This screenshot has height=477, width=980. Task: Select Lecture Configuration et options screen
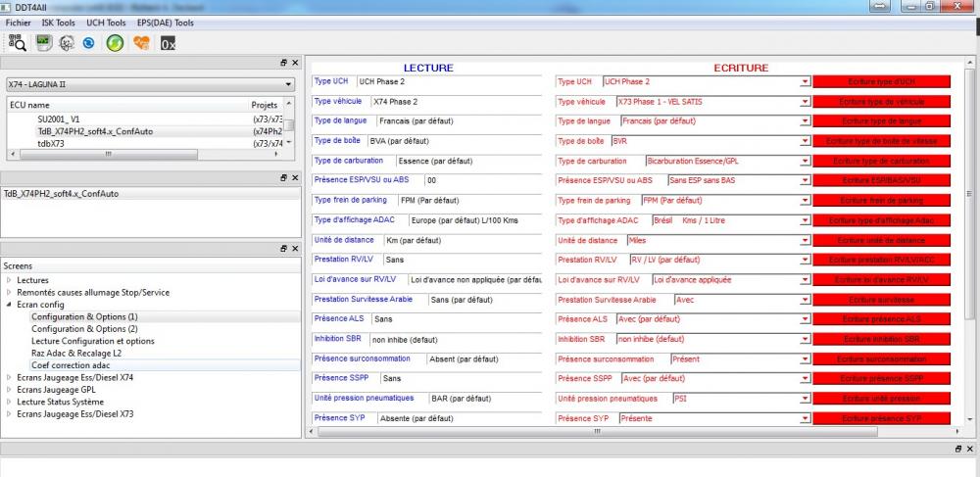(92, 341)
